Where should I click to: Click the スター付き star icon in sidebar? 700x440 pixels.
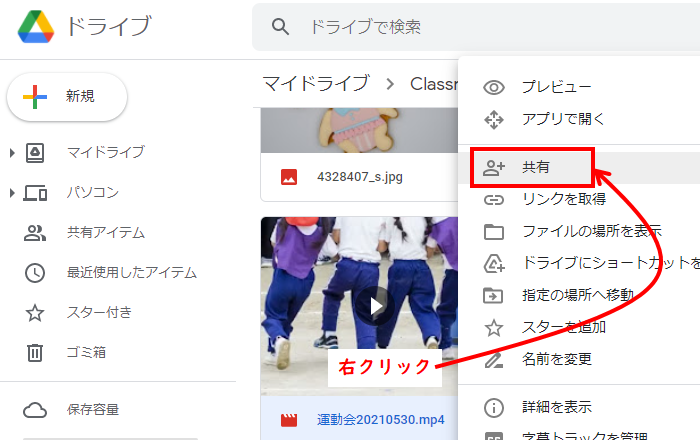pos(35,312)
